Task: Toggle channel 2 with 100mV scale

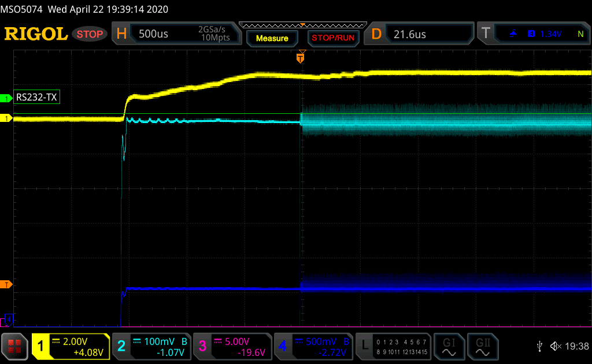Action: [151, 346]
